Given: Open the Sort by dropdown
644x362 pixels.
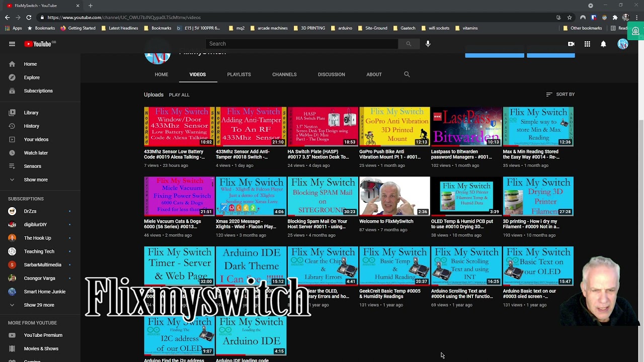Looking at the screenshot, I should click(x=560, y=95).
